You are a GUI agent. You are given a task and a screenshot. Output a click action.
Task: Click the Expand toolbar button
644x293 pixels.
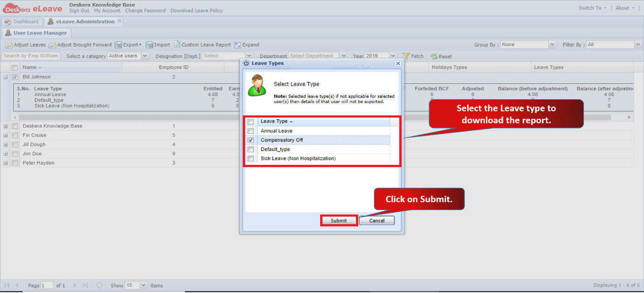pos(247,45)
